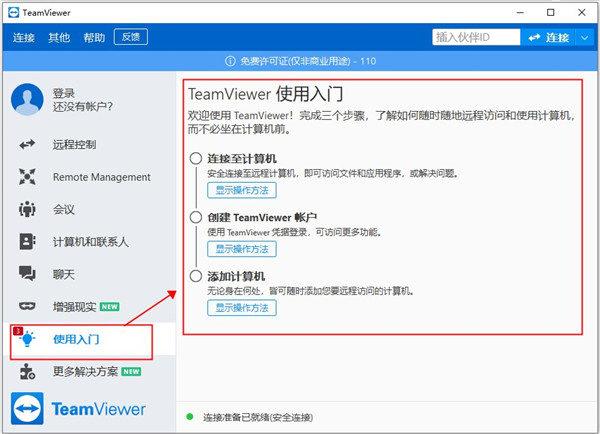Select the 创建 TeamViewer 帐户 step radio circle
Viewport: 600px width, 434px height.
click(196, 217)
